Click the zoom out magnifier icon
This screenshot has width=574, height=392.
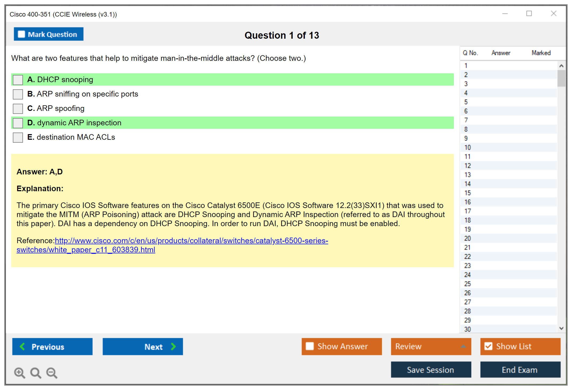pos(52,373)
